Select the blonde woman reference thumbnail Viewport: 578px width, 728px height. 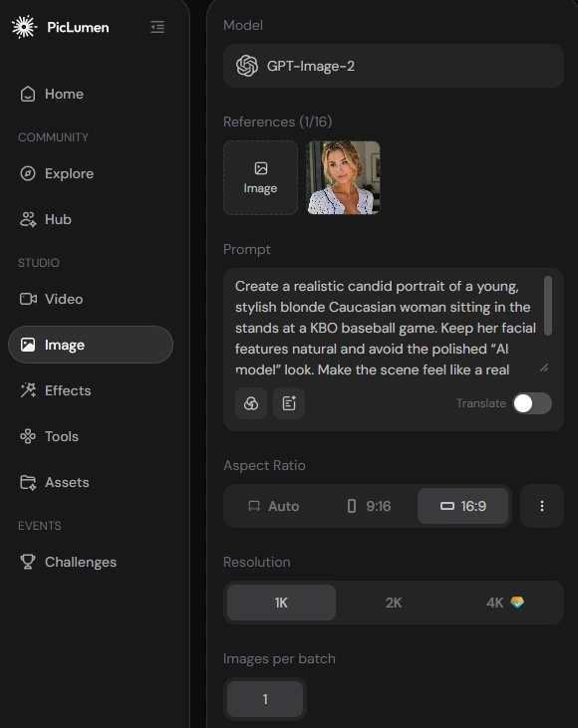coord(344,178)
